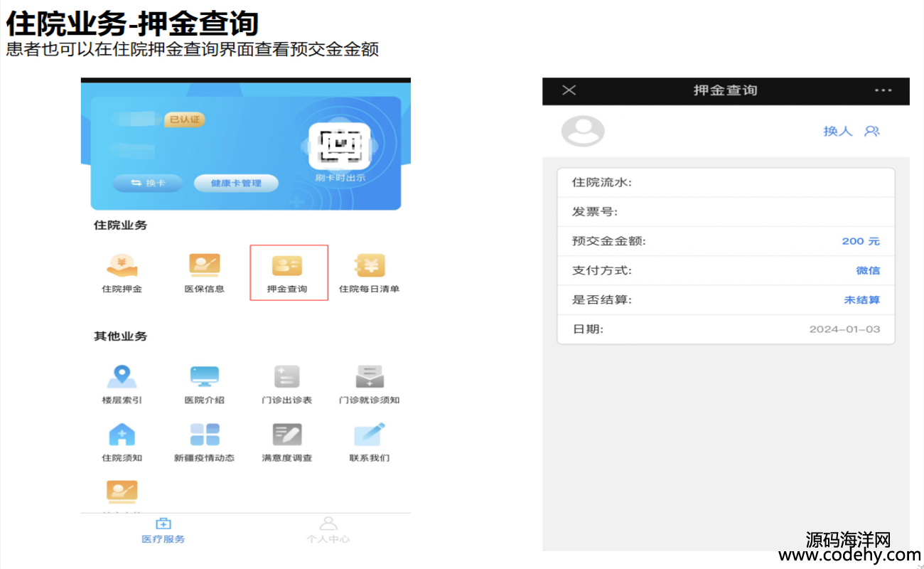
Task: Switch to the 医疗服务 bottom tab
Action: 163,531
